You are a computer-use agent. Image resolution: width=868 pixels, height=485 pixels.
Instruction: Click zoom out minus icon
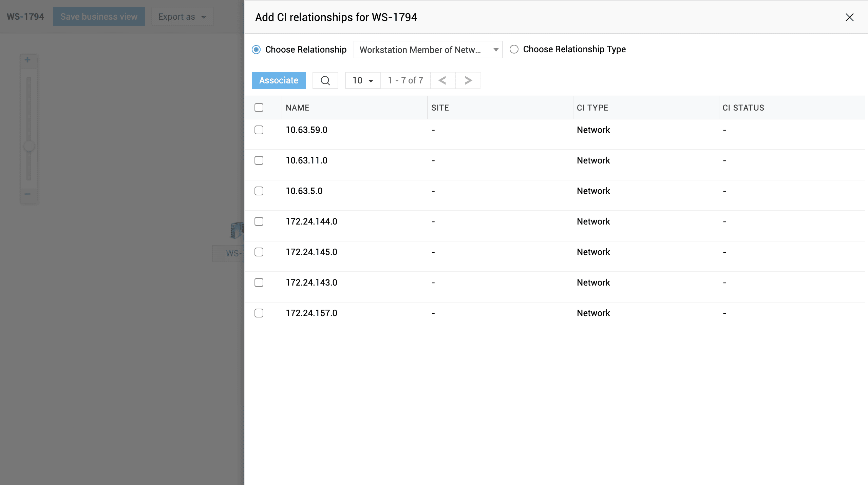[28, 194]
